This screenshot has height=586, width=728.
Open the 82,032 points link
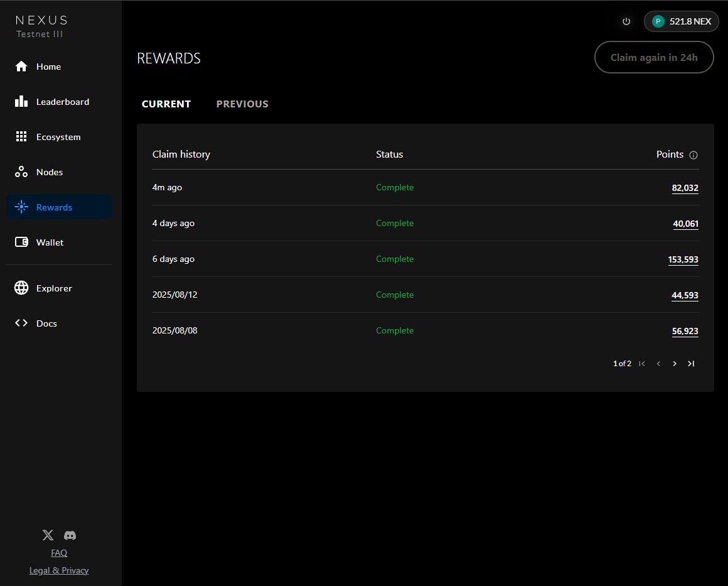coord(685,188)
